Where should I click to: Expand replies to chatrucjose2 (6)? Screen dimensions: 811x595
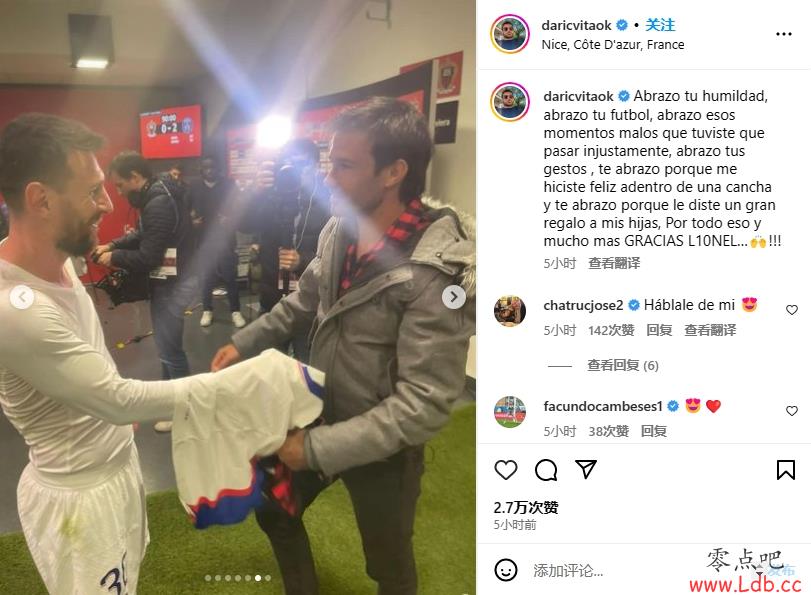(x=622, y=366)
